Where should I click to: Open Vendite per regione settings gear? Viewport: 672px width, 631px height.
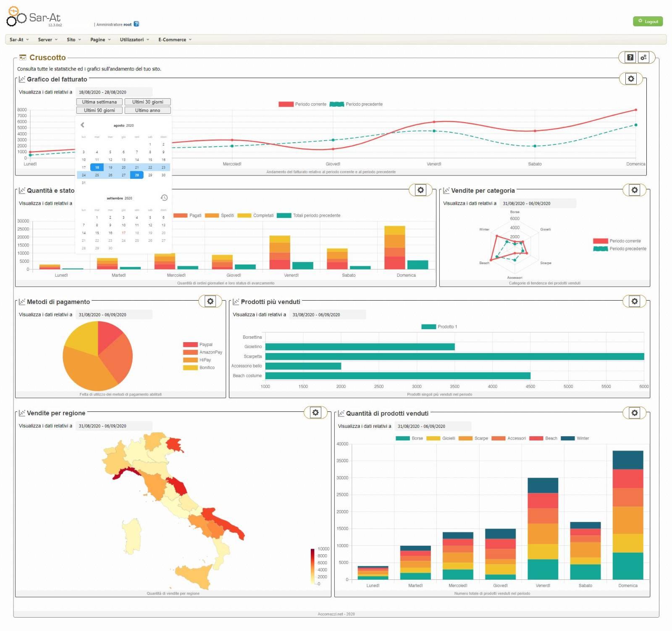(x=315, y=413)
